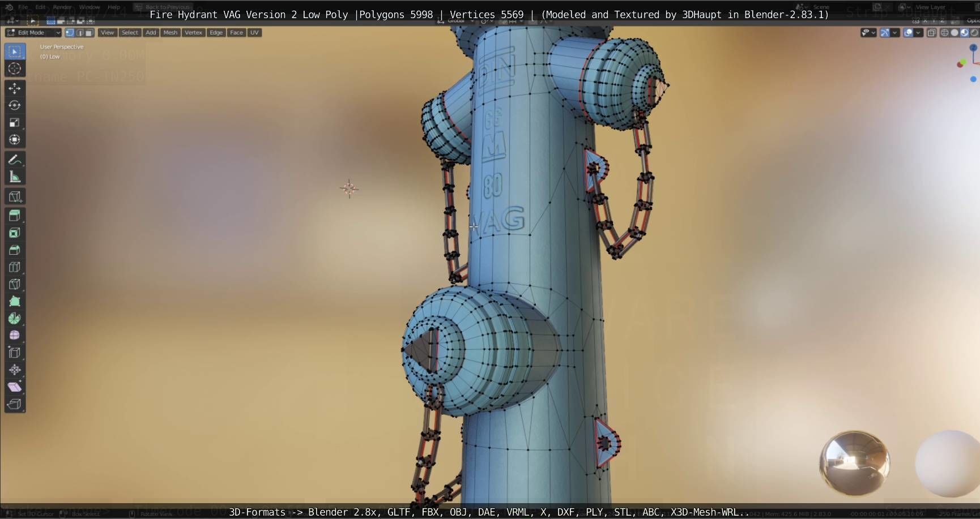Click the top blue Z axis on navigation gizmo

(974, 48)
